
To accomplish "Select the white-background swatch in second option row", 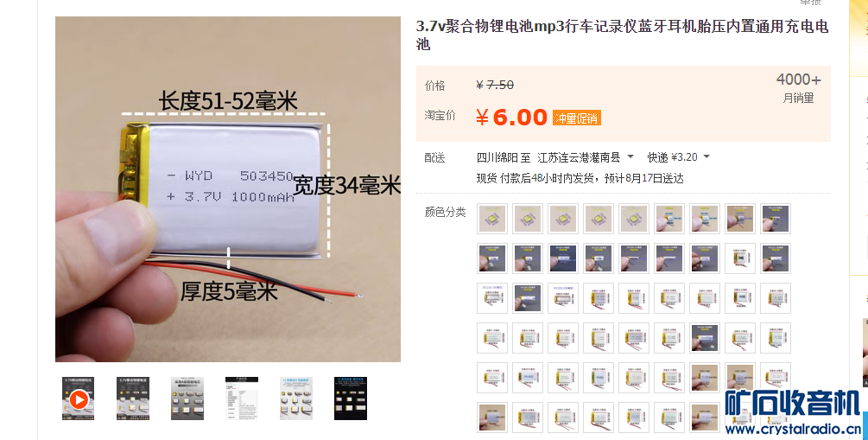I will 740,258.
